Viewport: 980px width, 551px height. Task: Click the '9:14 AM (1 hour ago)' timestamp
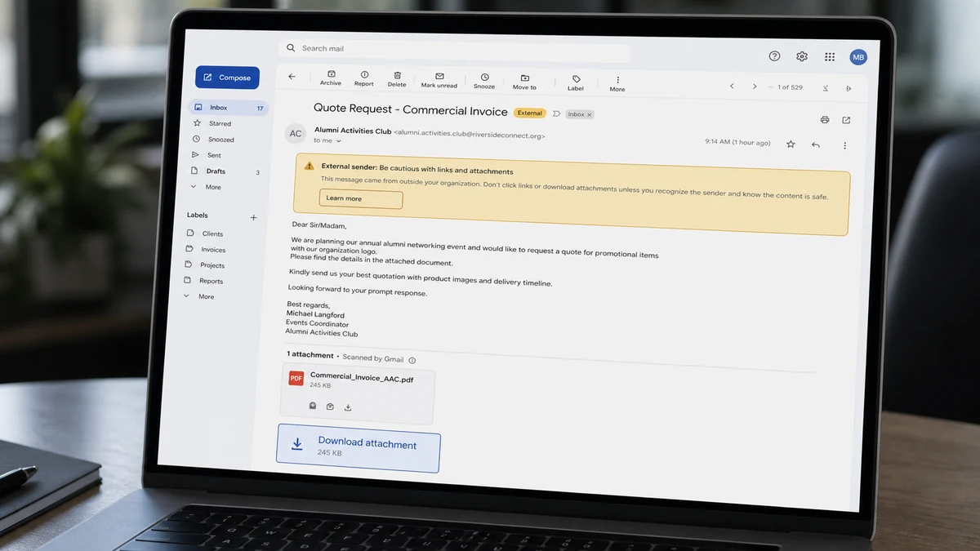point(737,142)
